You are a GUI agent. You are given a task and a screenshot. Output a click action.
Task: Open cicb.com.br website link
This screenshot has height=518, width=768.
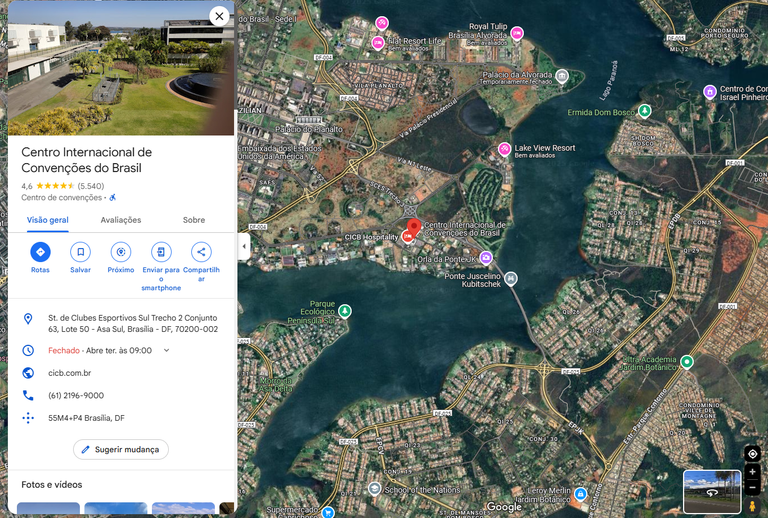click(x=70, y=373)
